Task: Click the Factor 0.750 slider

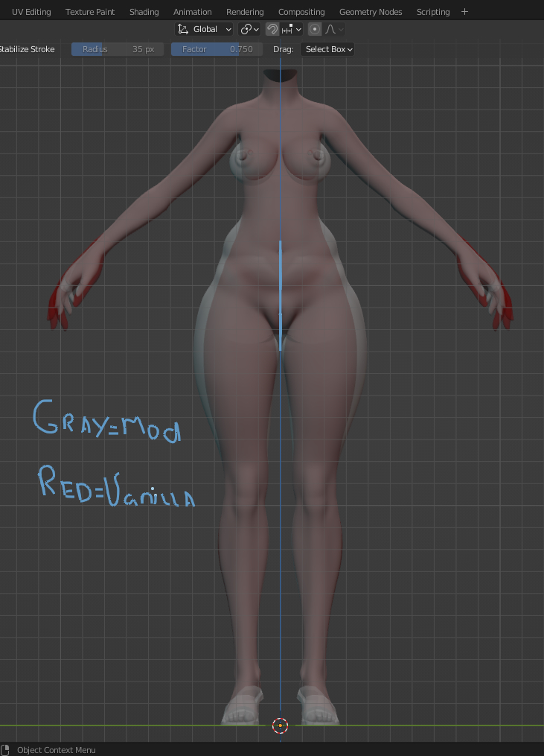Action: point(217,49)
